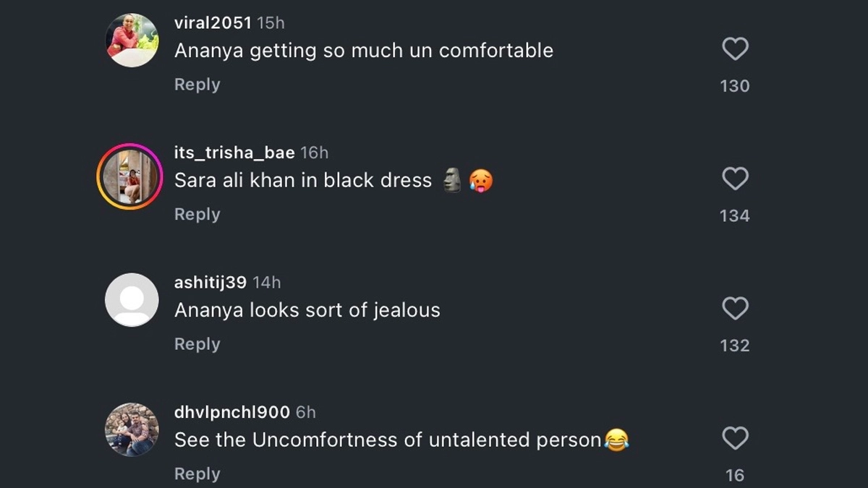This screenshot has width=868, height=488.
Task: Tap heart on dhvlpnchl900's comment
Action: 735,438
